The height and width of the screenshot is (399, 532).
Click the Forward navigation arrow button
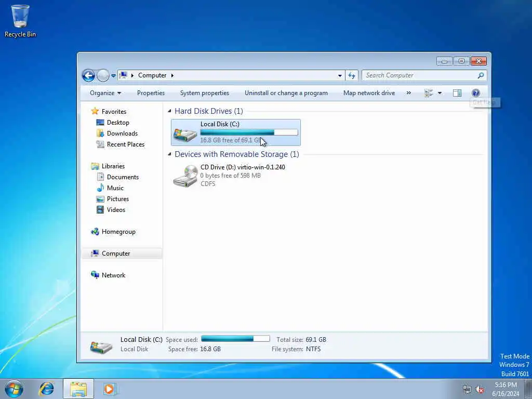103,75
